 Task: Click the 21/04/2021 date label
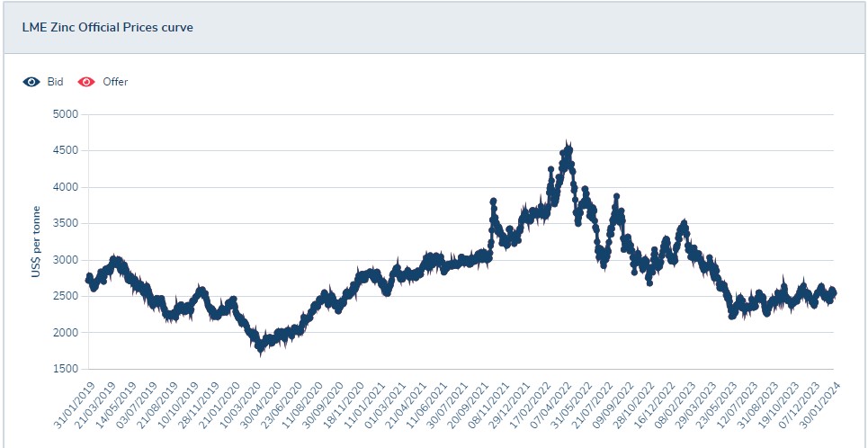point(406,404)
